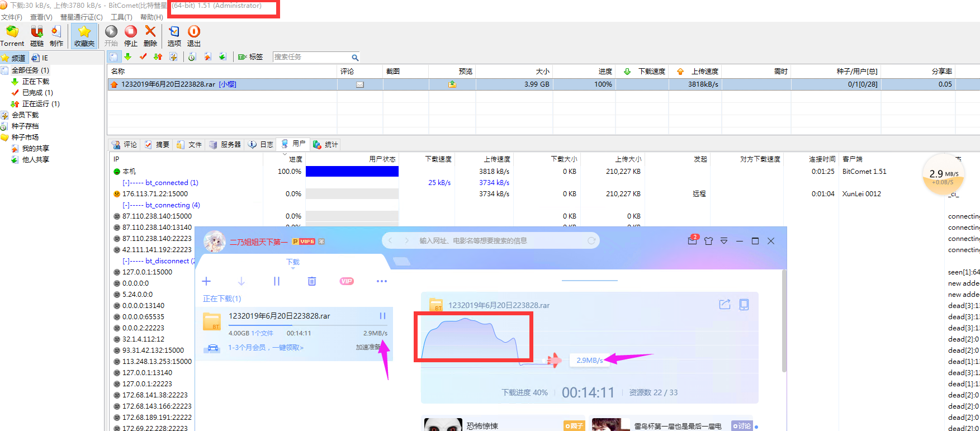The height and width of the screenshot is (431, 980).
Task: Pause all downloads in Xunlei toolbar
Action: point(276,281)
